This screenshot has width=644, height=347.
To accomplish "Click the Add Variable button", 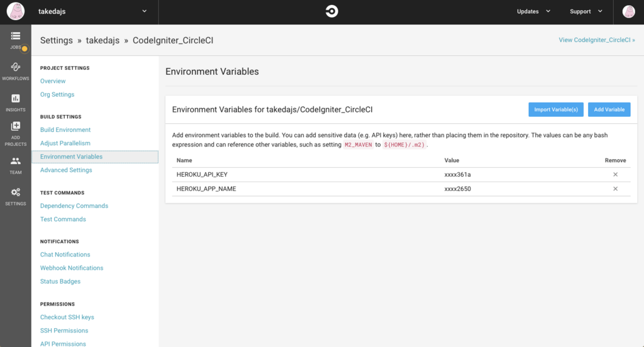I will (x=609, y=109).
